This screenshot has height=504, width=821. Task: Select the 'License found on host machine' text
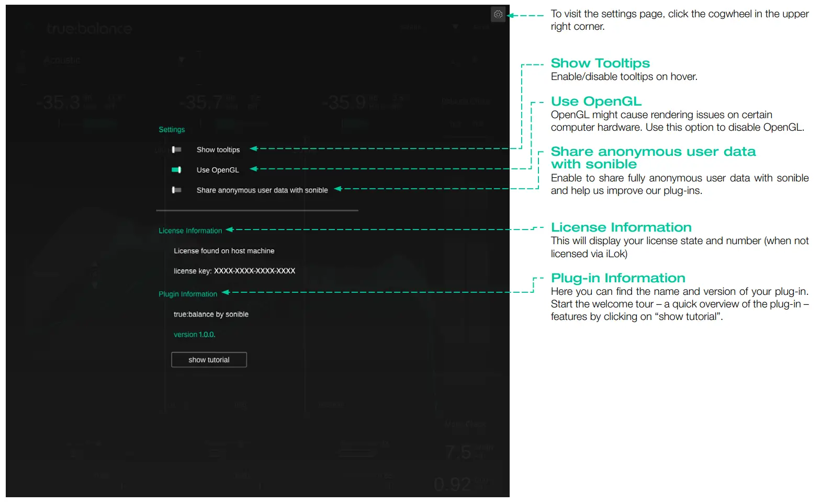point(224,251)
